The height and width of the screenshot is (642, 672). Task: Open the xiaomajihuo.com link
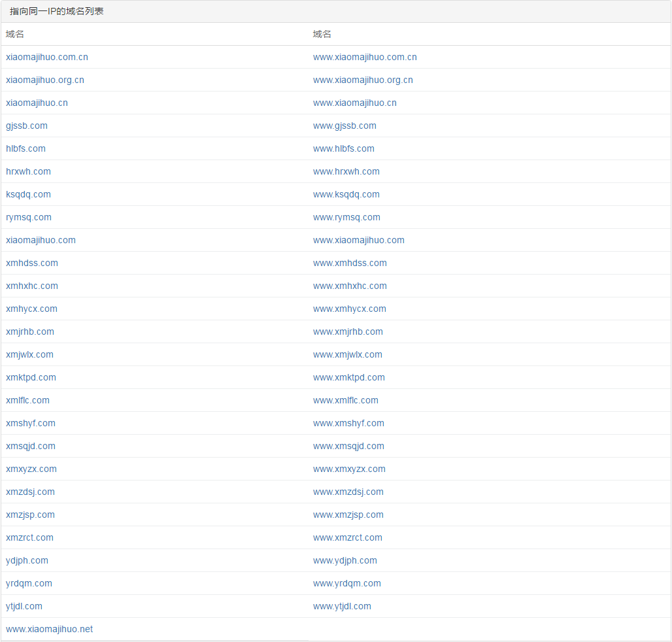(x=41, y=240)
